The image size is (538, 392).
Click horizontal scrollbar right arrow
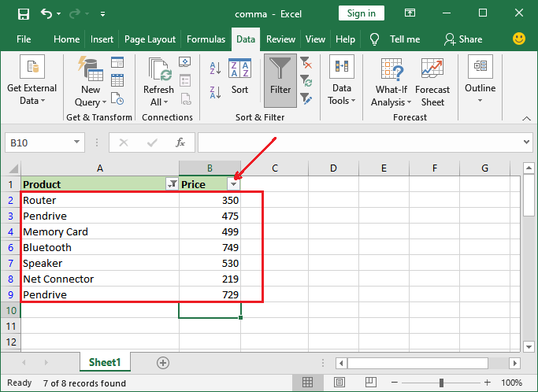(x=514, y=363)
